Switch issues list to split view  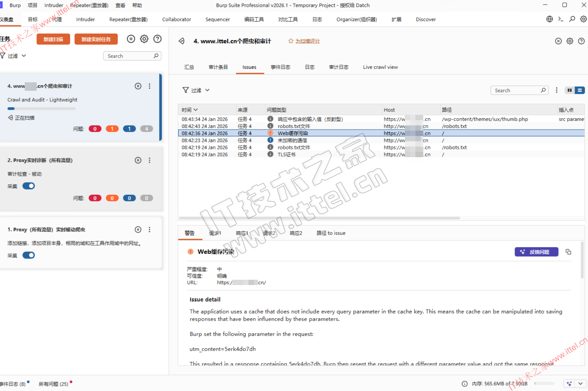tap(569, 90)
